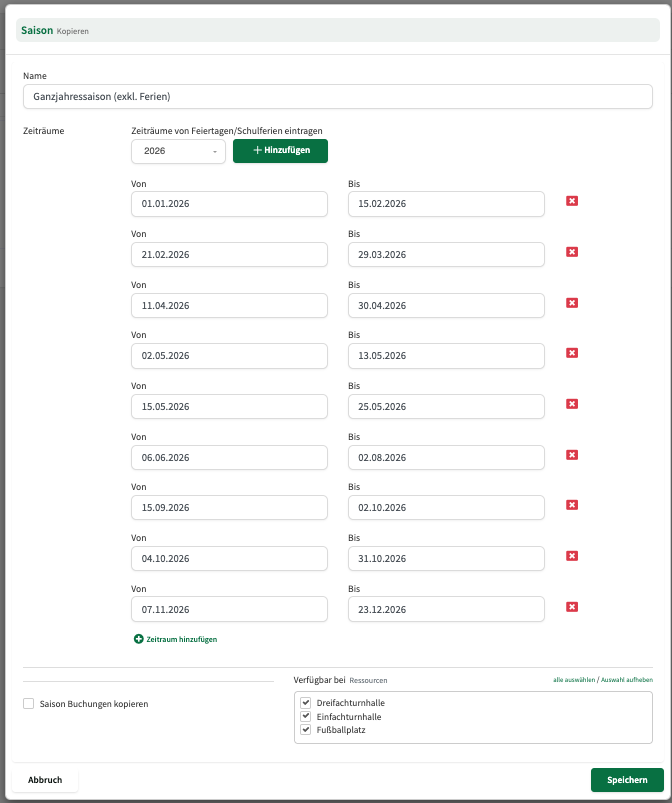Click Zeitraum hinzufügen link
The width and height of the screenshot is (672, 803).
(176, 639)
